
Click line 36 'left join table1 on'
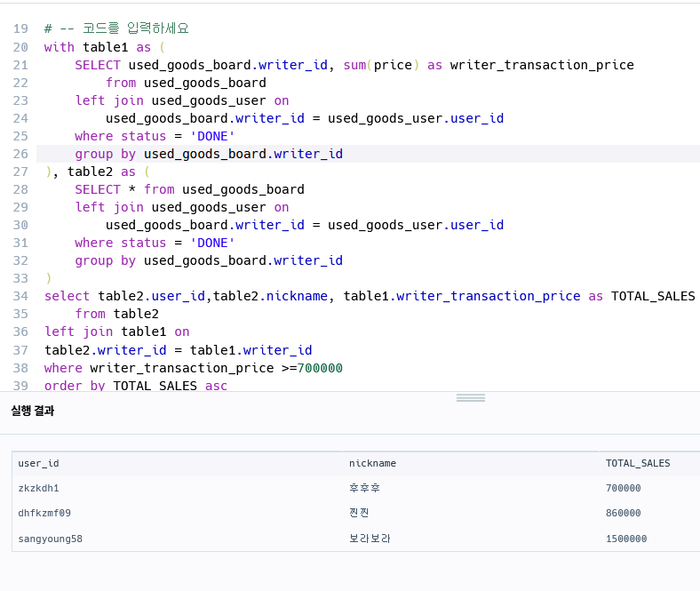pos(117,331)
